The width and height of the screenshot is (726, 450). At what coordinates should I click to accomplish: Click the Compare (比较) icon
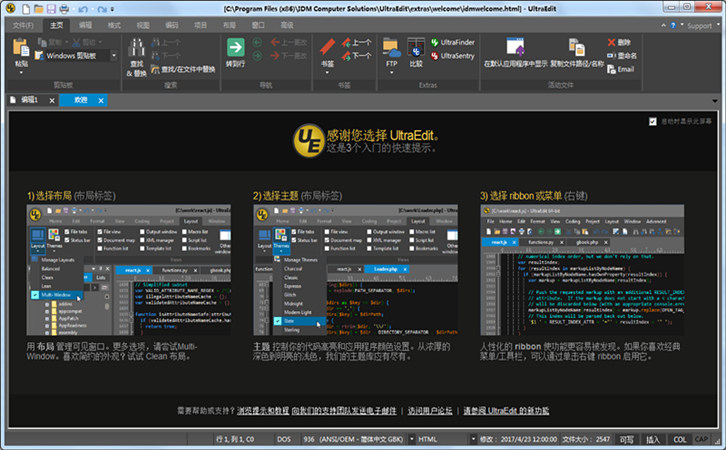pyautogui.click(x=416, y=52)
